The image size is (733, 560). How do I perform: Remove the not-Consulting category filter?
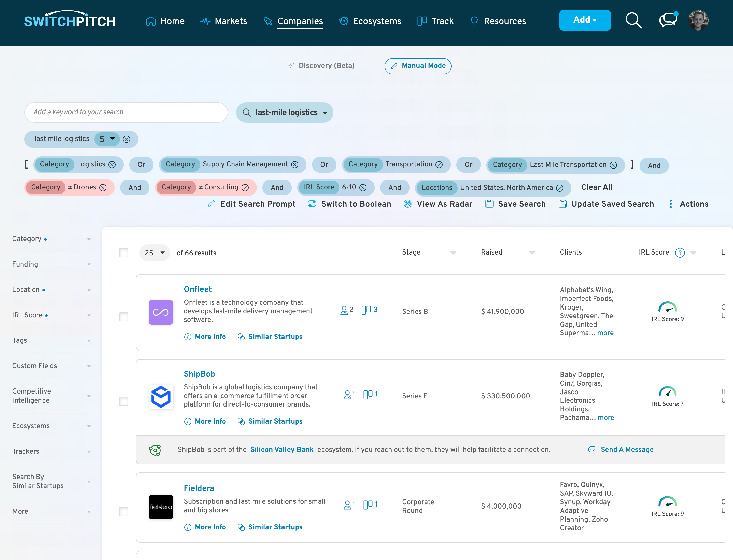click(x=245, y=188)
